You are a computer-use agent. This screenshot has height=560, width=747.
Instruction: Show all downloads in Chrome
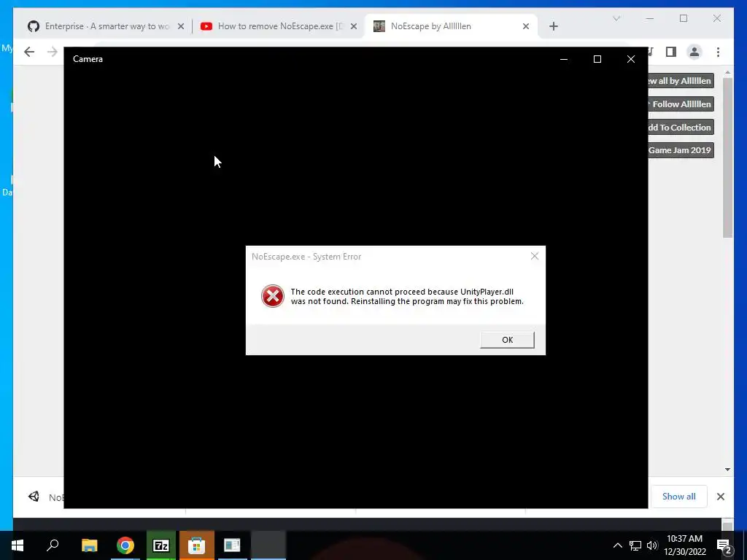678,496
